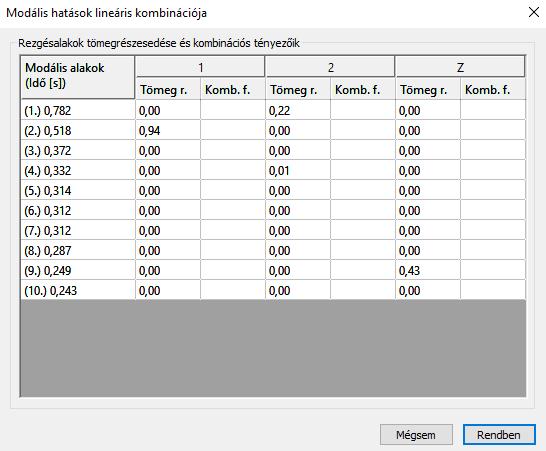Select row (8.) 0,287
This screenshot has height=451, width=546.
pos(78,251)
